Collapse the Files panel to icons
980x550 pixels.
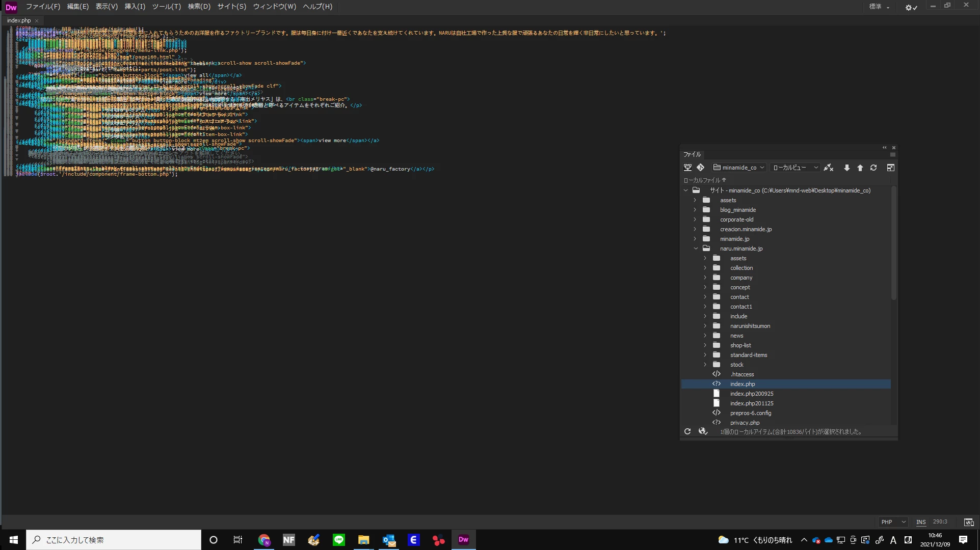pyautogui.click(x=885, y=148)
